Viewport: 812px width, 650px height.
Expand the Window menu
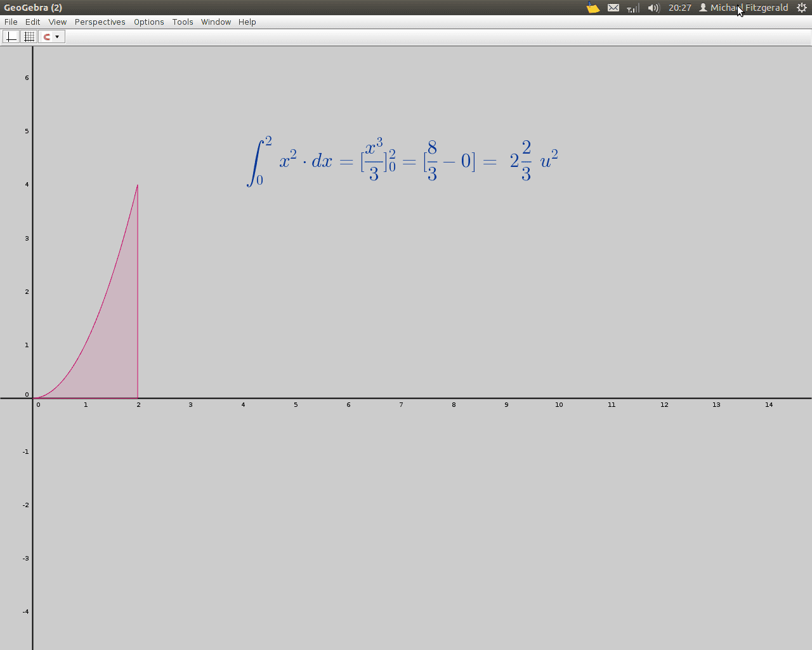(x=216, y=22)
